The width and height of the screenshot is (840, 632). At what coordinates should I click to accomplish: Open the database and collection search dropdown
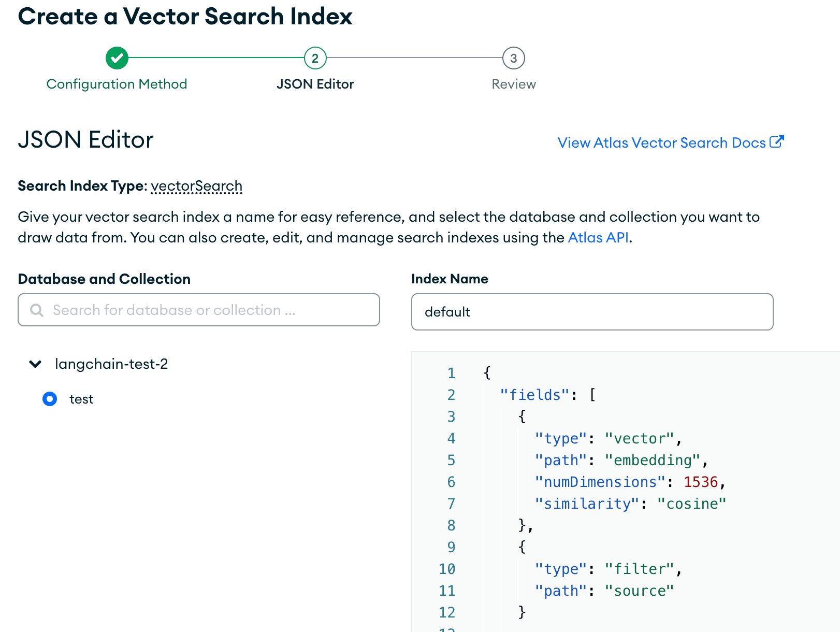point(198,310)
